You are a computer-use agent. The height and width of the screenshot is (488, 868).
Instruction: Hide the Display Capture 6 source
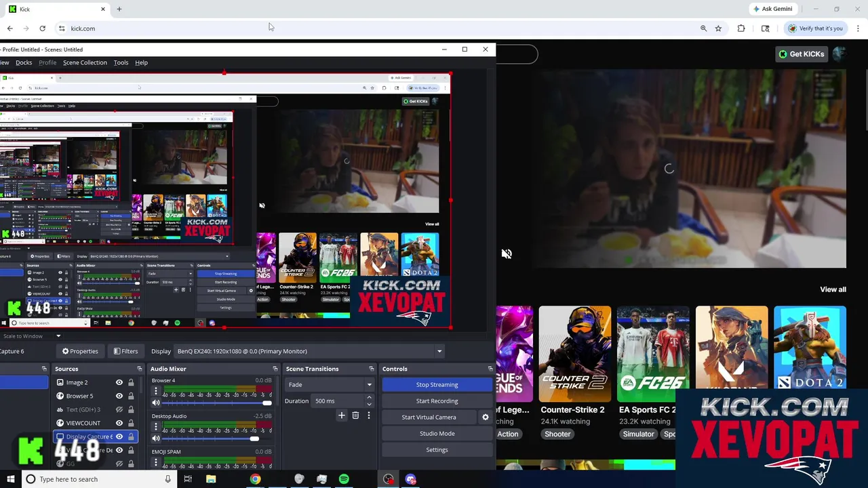(119, 436)
